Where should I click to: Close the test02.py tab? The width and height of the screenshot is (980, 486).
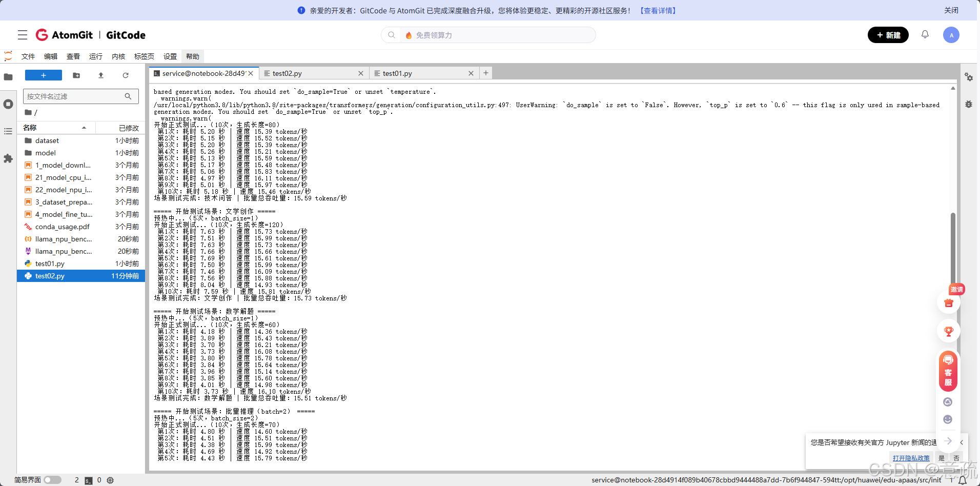(x=361, y=73)
